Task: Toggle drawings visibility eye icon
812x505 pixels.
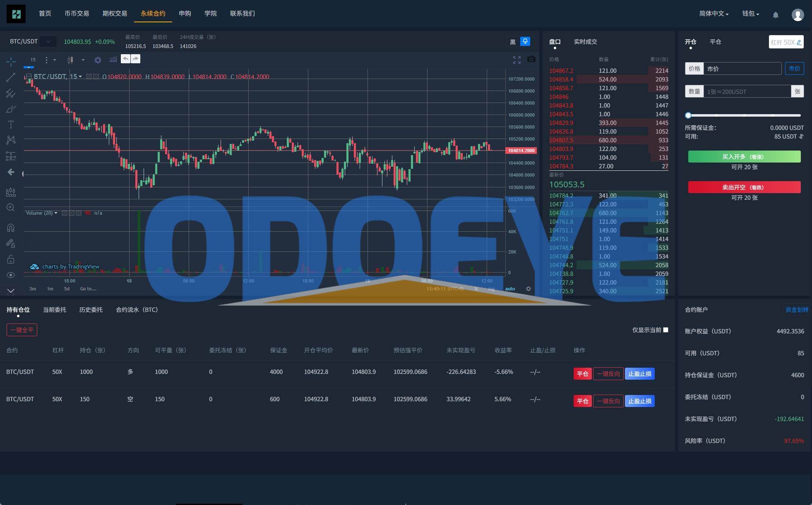Action: (11, 275)
